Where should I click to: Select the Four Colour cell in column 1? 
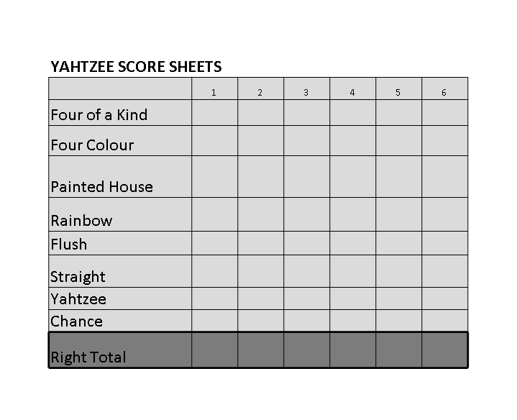(x=215, y=141)
